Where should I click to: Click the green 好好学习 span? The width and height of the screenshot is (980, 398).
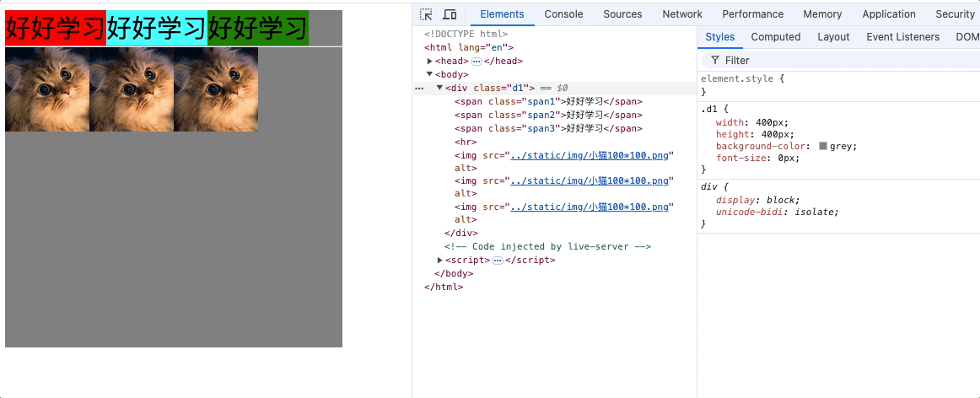[258, 28]
